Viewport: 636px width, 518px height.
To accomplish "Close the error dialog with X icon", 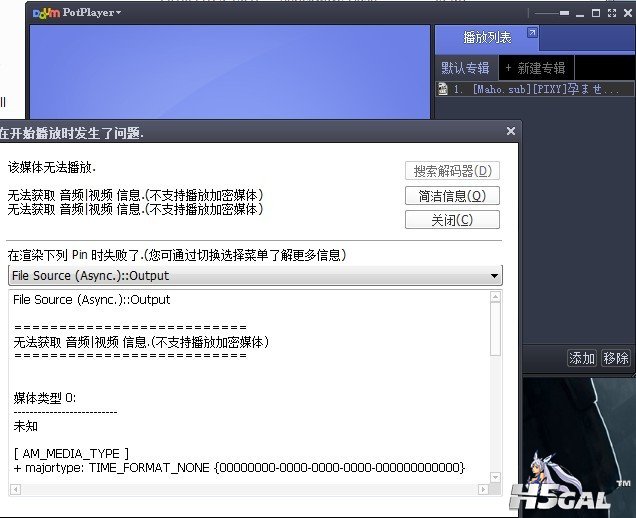I will (511, 131).
